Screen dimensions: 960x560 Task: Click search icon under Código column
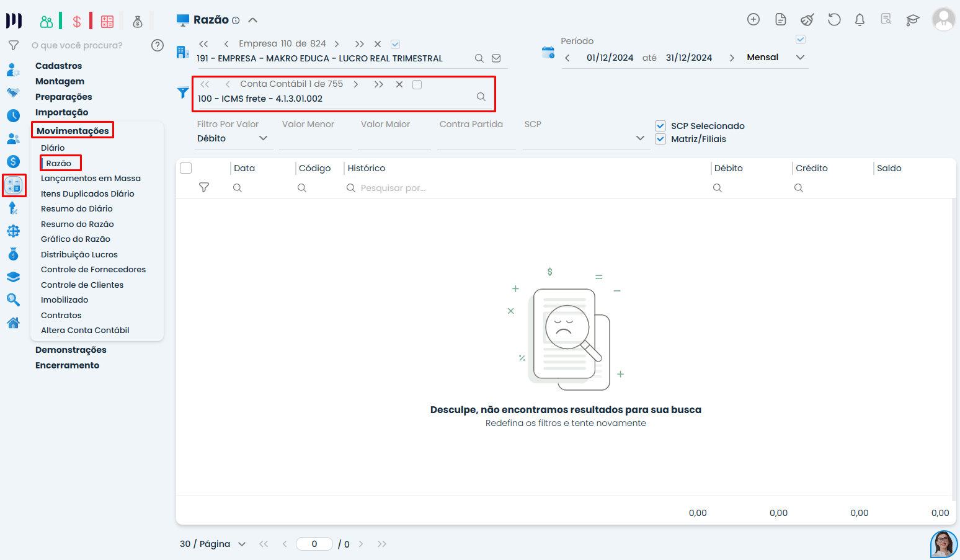tap(302, 188)
